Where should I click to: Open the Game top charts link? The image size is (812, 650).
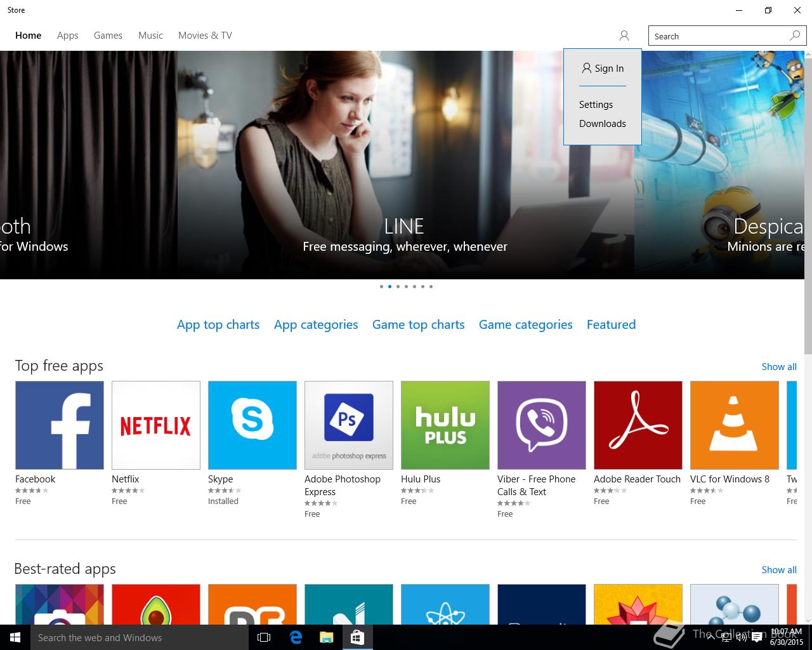[418, 324]
